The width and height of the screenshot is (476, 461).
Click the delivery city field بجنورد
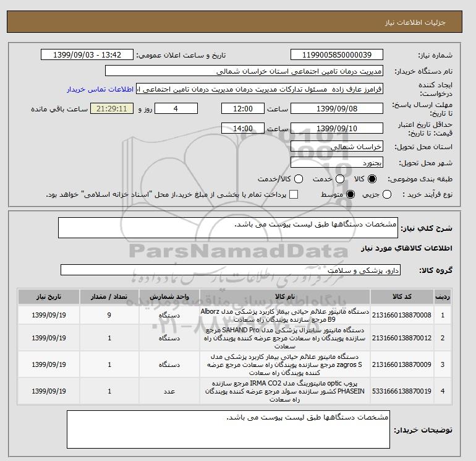click(x=337, y=163)
